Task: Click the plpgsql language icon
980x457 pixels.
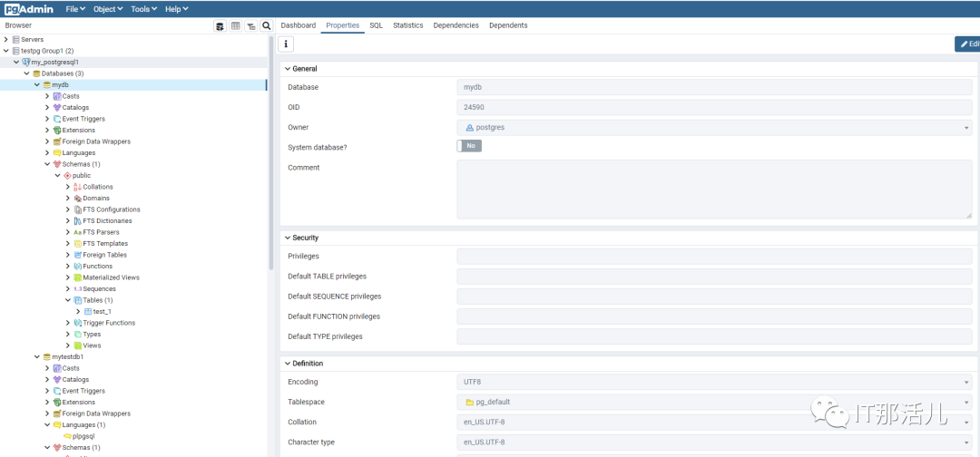Action: click(x=68, y=436)
